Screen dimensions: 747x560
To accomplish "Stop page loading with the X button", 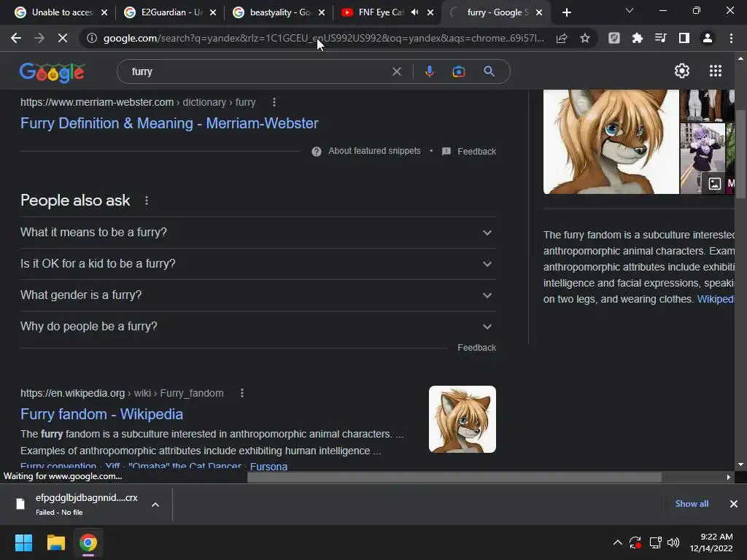I will (63, 38).
